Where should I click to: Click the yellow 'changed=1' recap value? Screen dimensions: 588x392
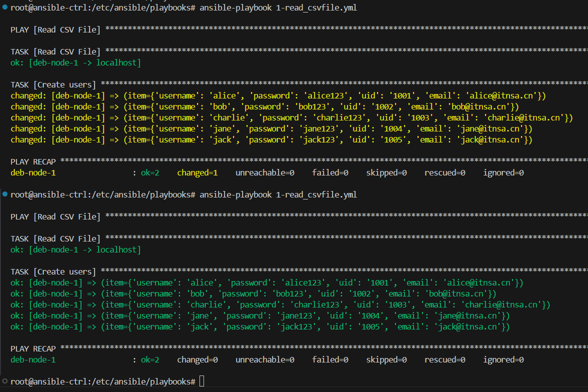(197, 172)
